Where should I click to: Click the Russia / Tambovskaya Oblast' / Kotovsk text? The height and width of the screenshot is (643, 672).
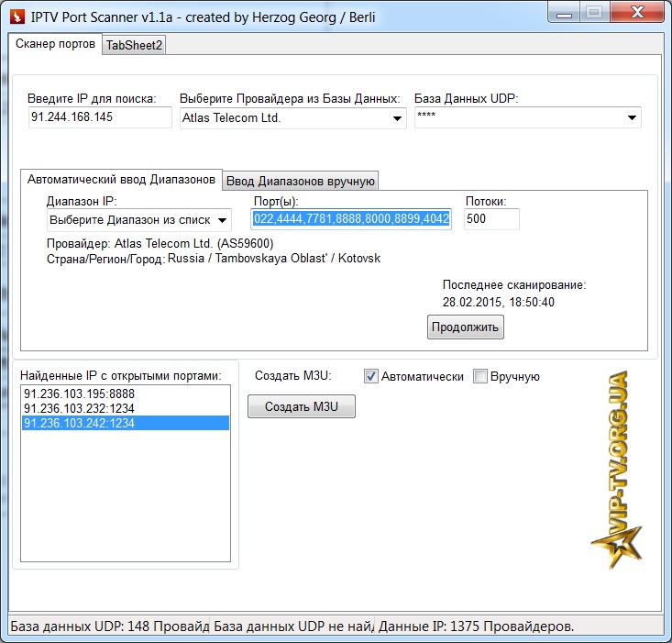coord(274,259)
